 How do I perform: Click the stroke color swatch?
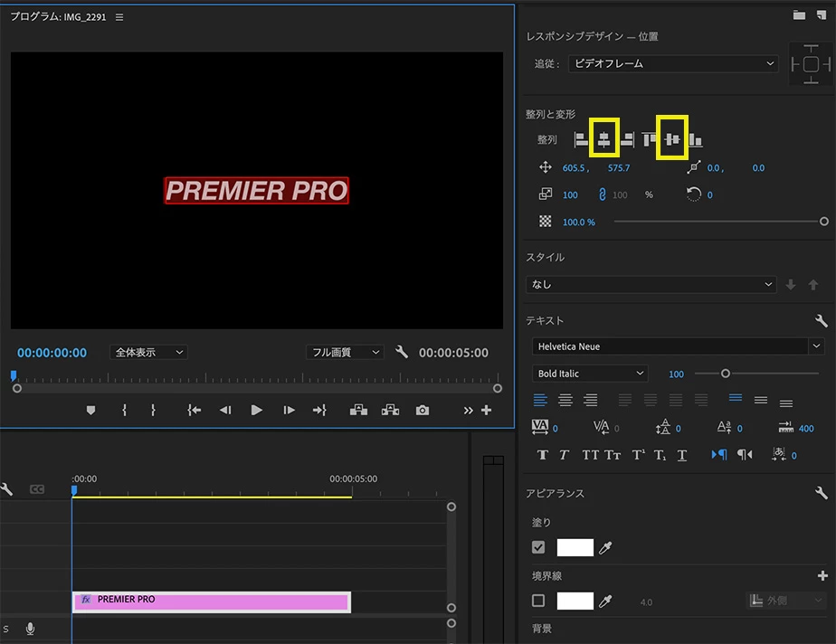click(x=575, y=601)
